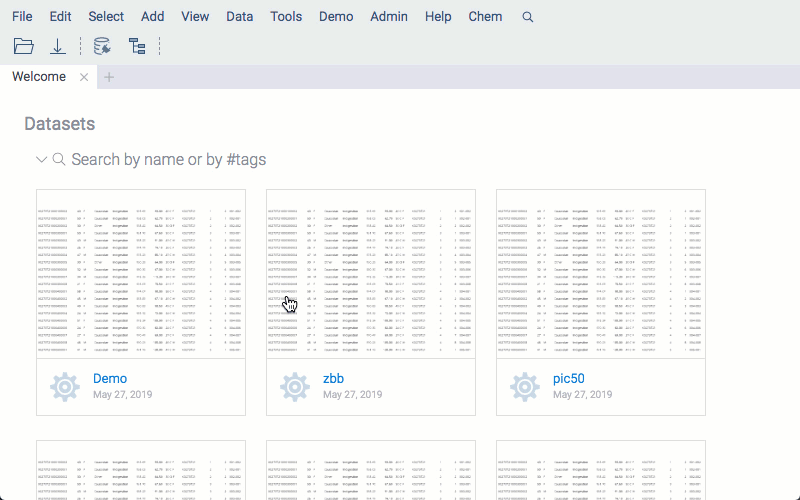Switch to the Welcome tab
This screenshot has width=800, height=500.
pos(39,77)
